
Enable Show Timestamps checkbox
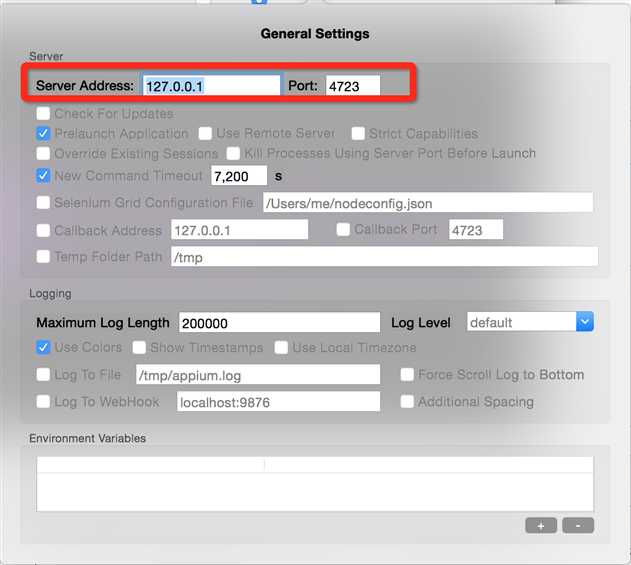pos(139,347)
